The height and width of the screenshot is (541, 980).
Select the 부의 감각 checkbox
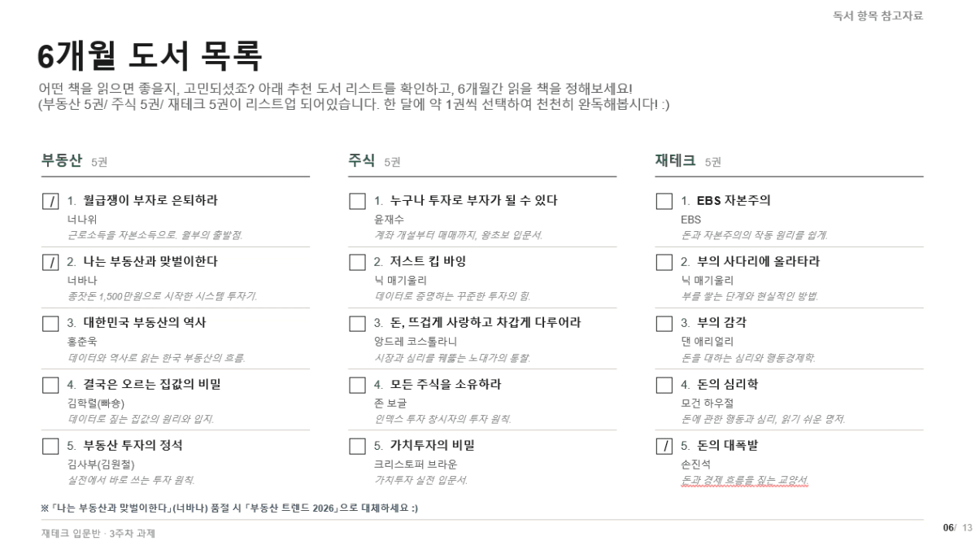[664, 323]
